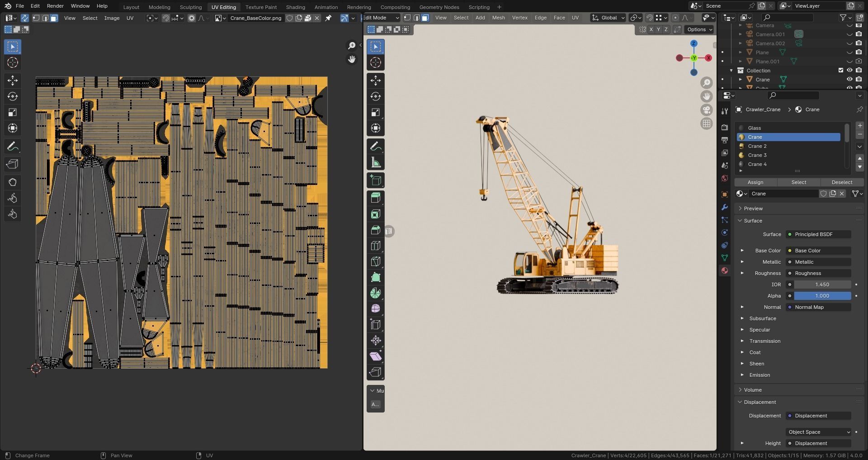Viewport: 868px width, 460px height.
Task: Open the Material properties tab
Action: (x=725, y=270)
